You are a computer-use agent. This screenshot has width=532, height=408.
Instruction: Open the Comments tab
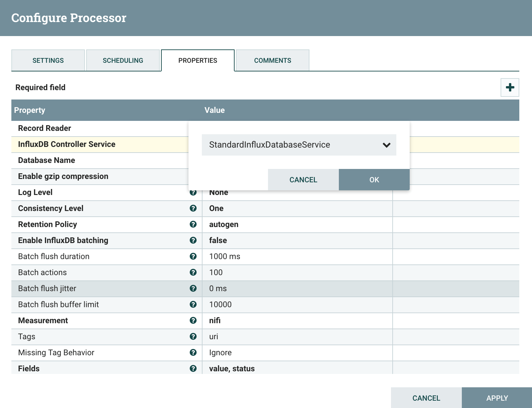pos(273,60)
